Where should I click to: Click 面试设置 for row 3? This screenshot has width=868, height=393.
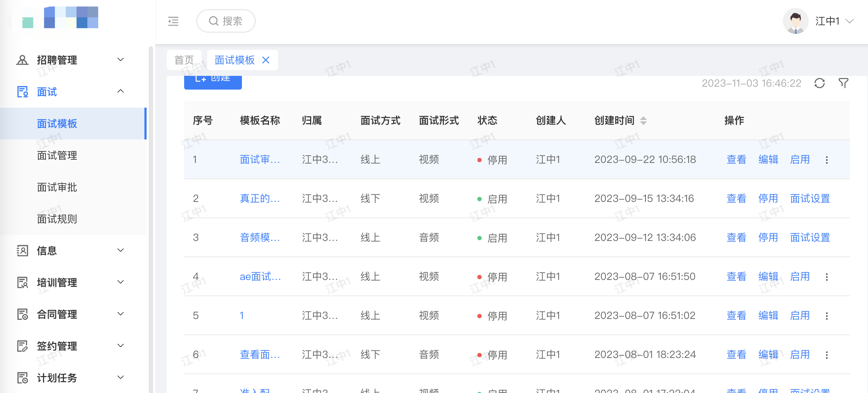point(810,237)
